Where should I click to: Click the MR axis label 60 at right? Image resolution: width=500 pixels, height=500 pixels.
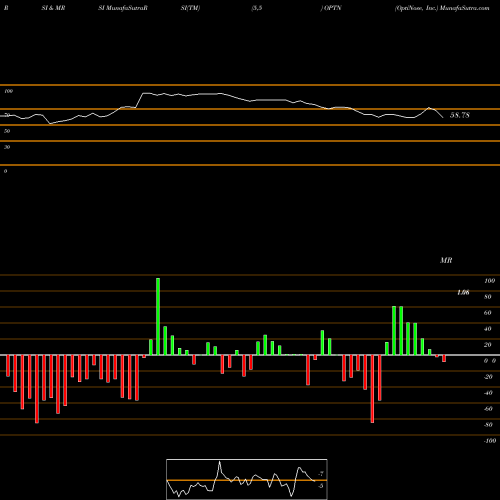tap(488, 313)
